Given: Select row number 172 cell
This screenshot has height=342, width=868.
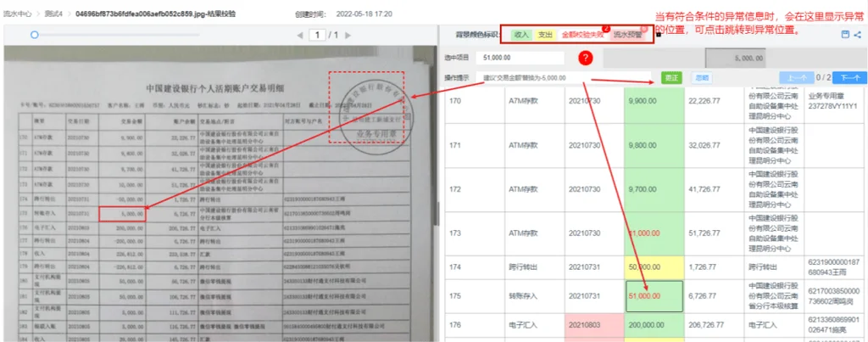Looking at the screenshot, I should [476, 189].
